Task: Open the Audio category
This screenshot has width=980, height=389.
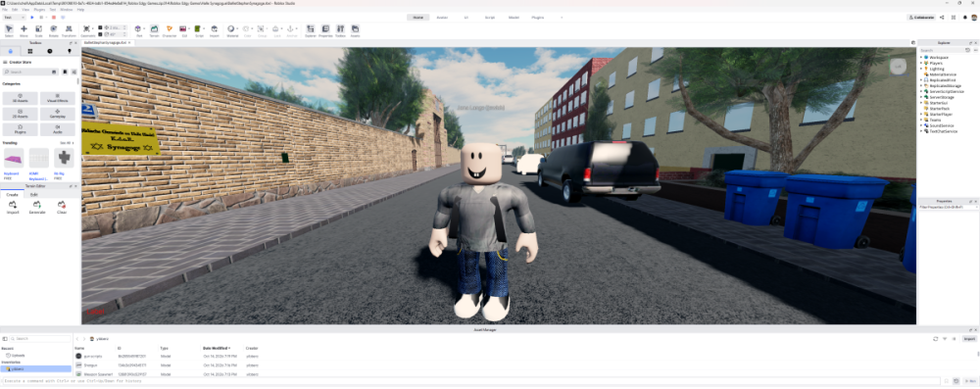Action: (x=58, y=129)
